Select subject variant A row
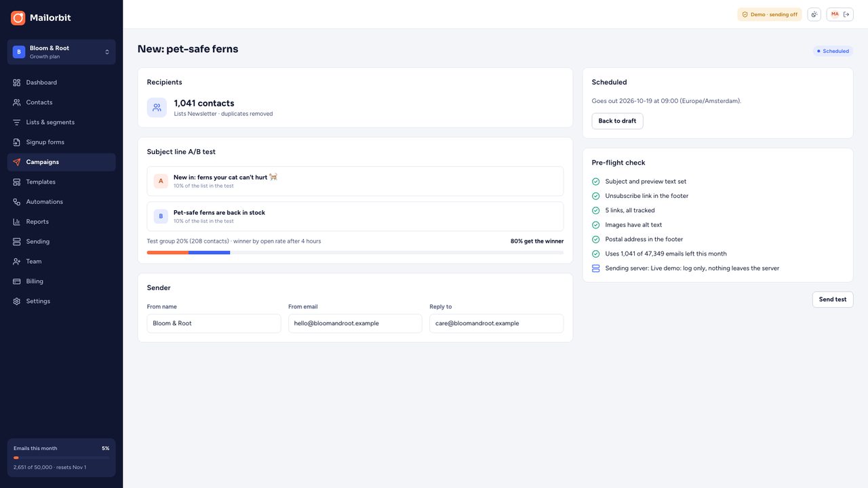The height and width of the screenshot is (488, 868). tap(355, 181)
